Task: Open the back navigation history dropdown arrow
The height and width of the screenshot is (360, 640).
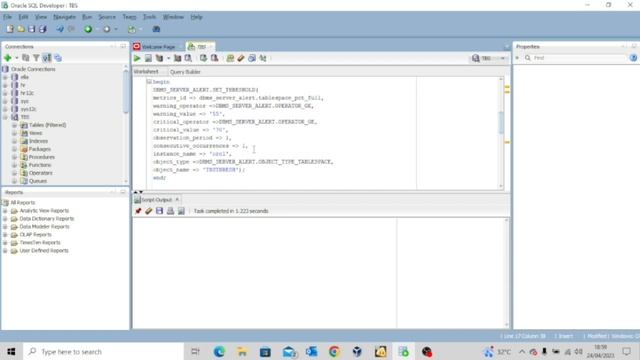Action: coord(97,29)
